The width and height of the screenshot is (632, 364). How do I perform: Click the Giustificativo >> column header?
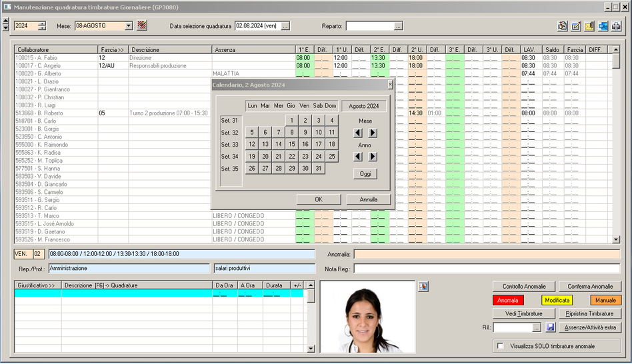(x=37, y=285)
